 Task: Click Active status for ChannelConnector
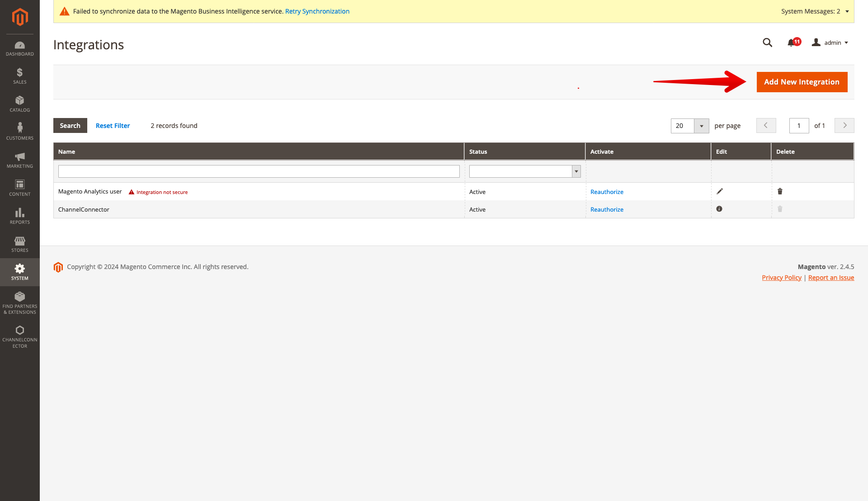point(477,209)
